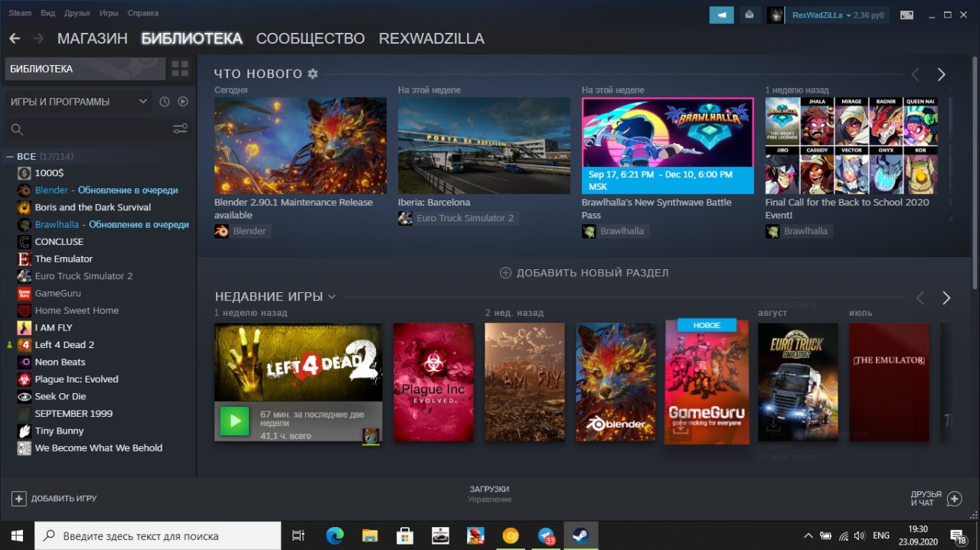Select Boris and the Dark Survival
Image resolution: width=980 pixels, height=550 pixels.
93,207
